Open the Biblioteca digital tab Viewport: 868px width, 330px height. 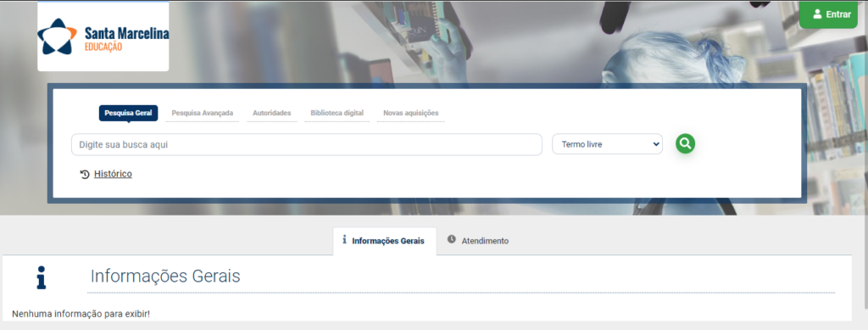(x=337, y=113)
